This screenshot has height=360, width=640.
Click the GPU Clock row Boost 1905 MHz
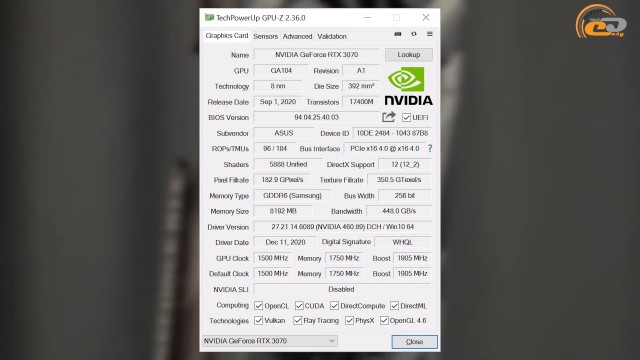412,258
